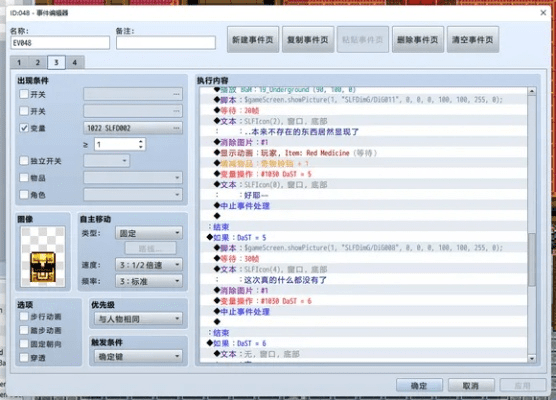Enable the 步行动画 option
Screen dimensions: 556x400
pyautogui.click(x=24, y=316)
